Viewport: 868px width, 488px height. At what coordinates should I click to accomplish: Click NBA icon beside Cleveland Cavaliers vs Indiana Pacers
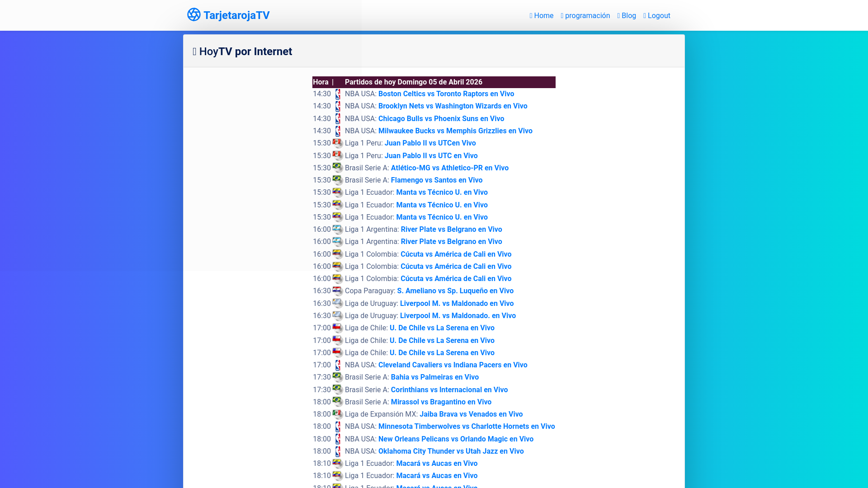338,365
